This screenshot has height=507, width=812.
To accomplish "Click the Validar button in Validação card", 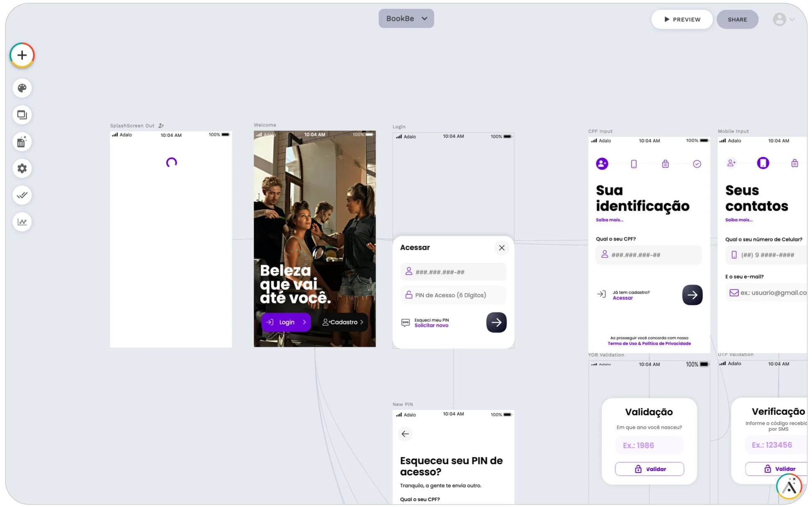I will pyautogui.click(x=649, y=469).
